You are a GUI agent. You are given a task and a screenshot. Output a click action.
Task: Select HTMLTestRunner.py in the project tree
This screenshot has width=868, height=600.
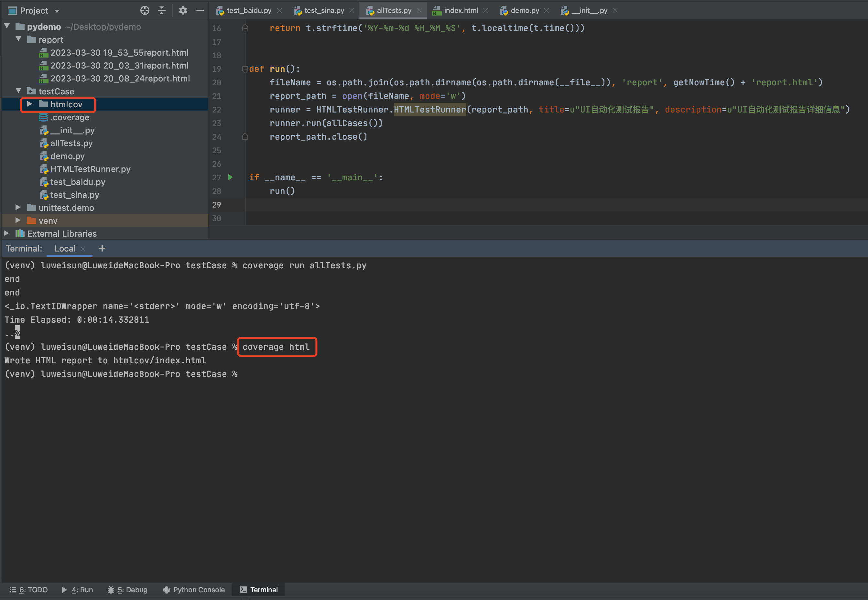coord(90,169)
